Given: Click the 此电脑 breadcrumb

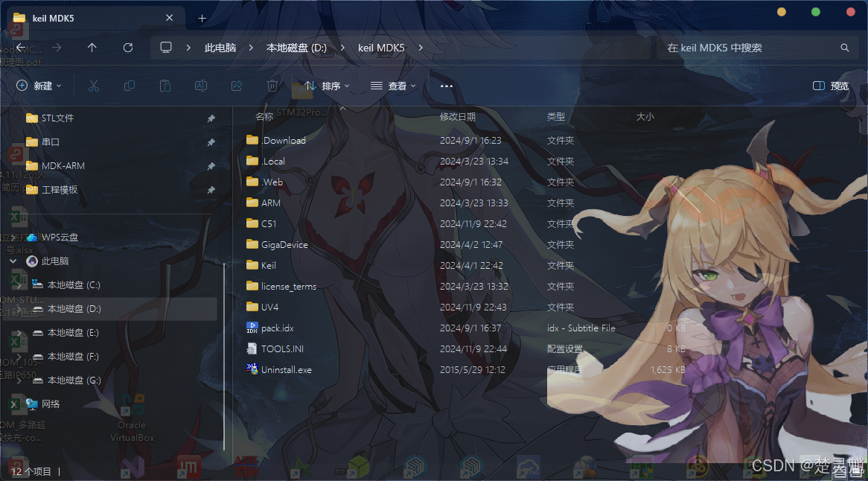Looking at the screenshot, I should (220, 48).
